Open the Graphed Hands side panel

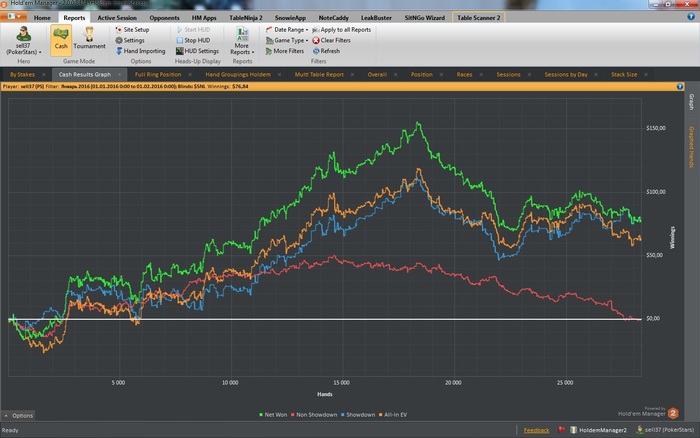[691, 147]
